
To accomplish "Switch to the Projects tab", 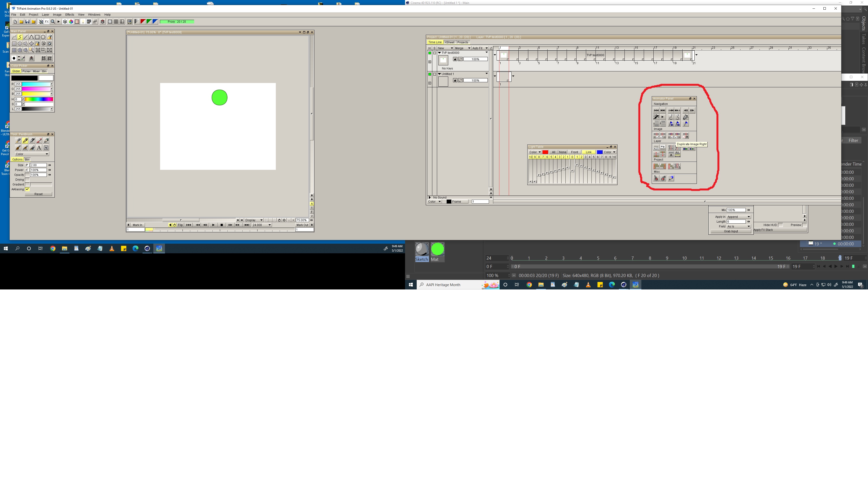I will [463, 42].
